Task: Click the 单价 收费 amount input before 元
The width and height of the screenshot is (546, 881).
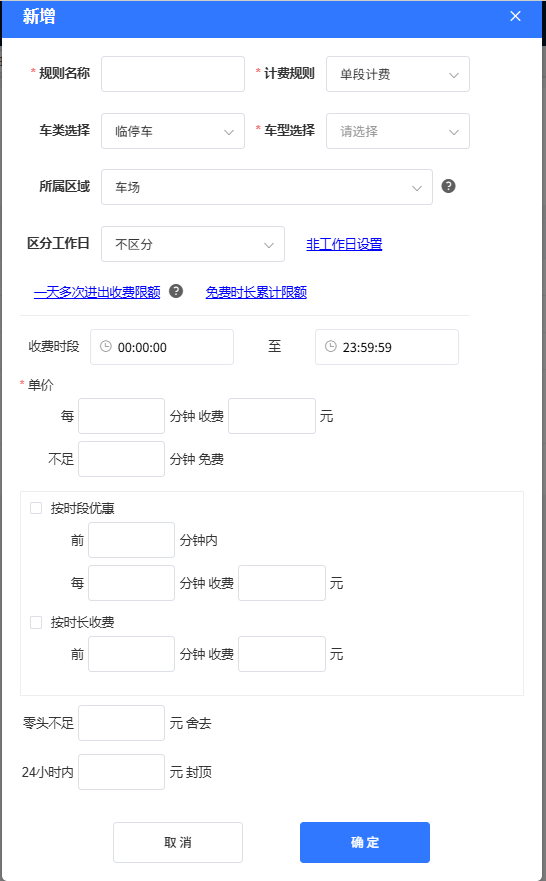Action: (272, 416)
